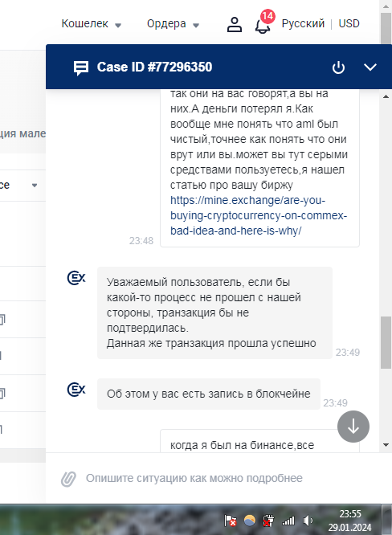Click the CEX avatar beside the блокчейне message
The image size is (392, 535).
pyautogui.click(x=76, y=390)
